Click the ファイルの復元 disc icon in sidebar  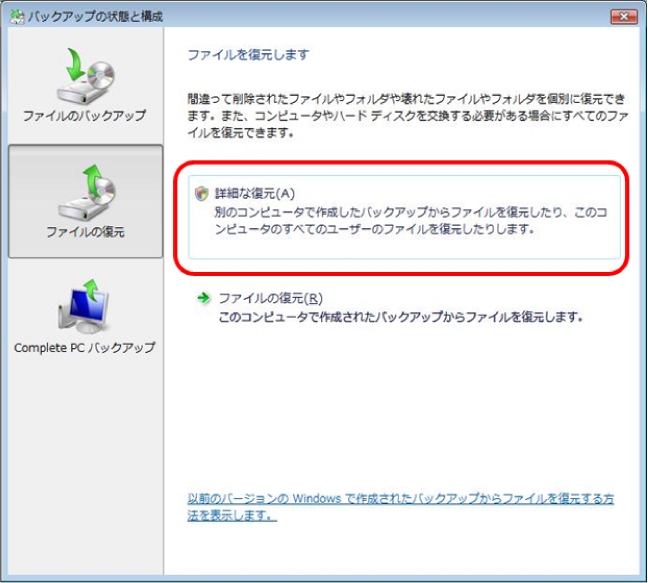click(x=85, y=192)
